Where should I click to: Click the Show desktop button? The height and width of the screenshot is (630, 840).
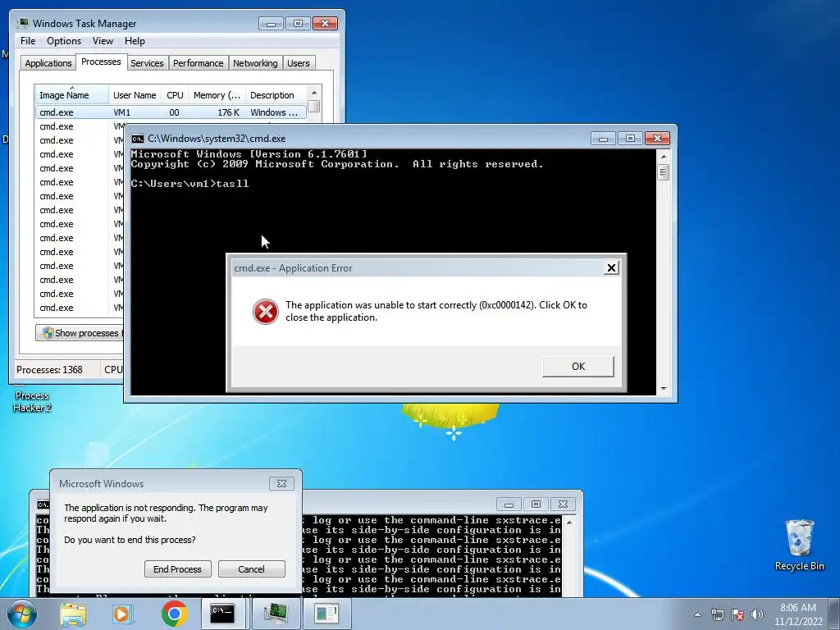tap(834, 614)
